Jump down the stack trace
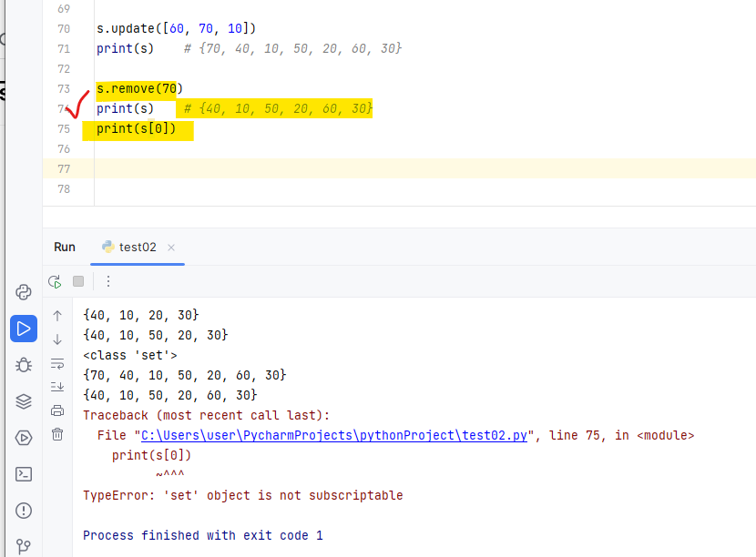 [x=57, y=339]
